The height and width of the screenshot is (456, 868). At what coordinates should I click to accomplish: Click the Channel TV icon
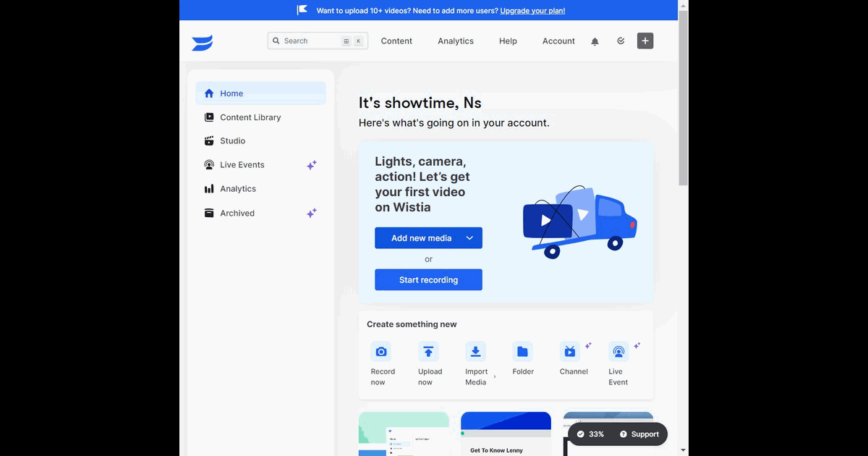click(570, 352)
